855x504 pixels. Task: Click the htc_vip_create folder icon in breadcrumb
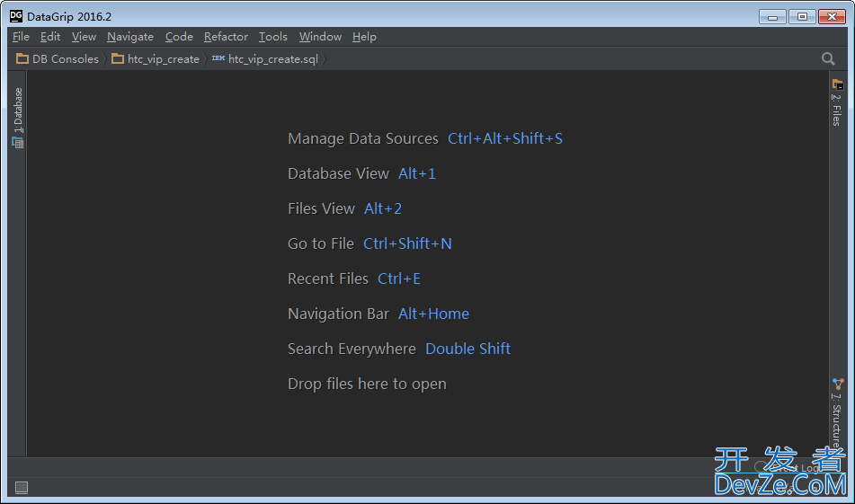point(118,59)
